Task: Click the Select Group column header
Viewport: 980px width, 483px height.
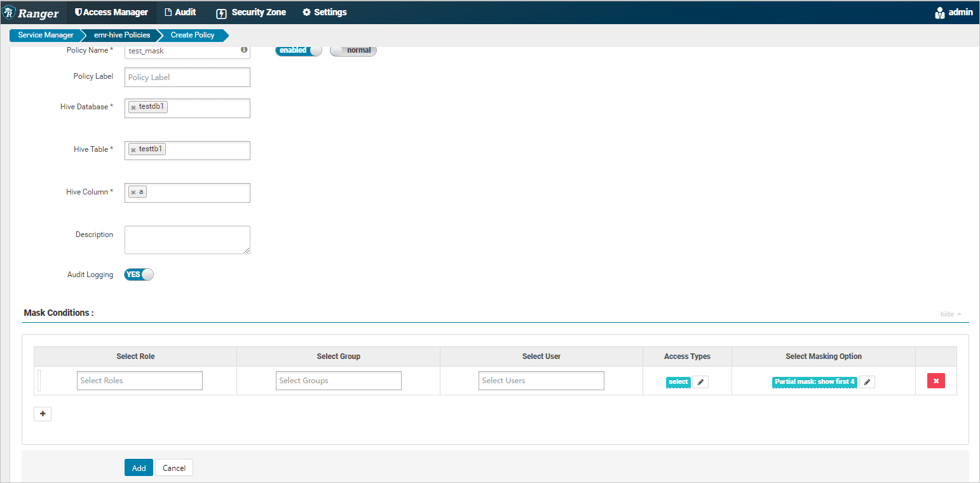Action: pyautogui.click(x=338, y=357)
